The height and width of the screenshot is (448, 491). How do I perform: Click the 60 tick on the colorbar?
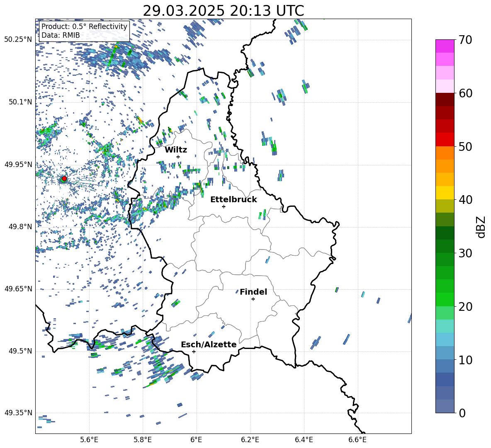(465, 93)
